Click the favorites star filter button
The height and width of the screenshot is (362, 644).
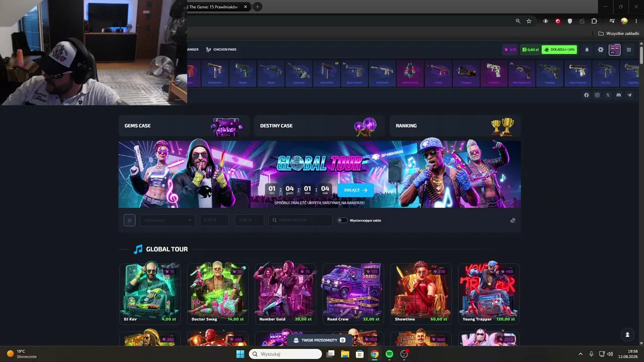pyautogui.click(x=130, y=220)
